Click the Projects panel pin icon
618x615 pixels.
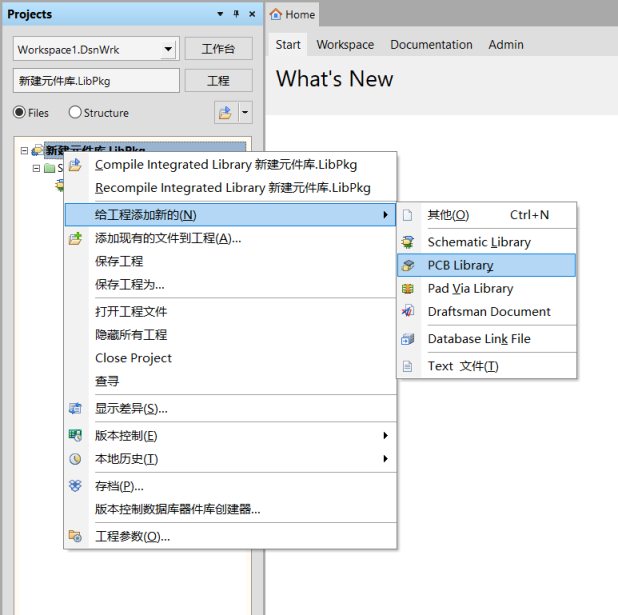[x=236, y=14]
